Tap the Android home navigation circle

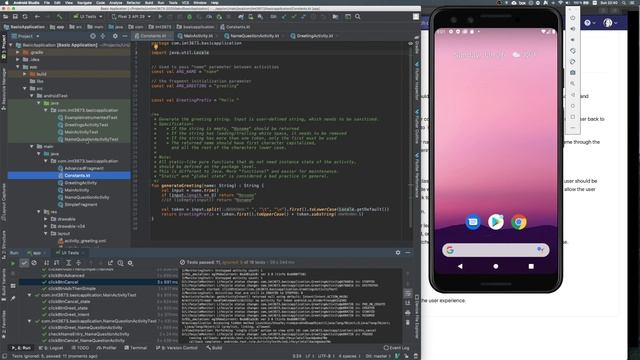496,266
